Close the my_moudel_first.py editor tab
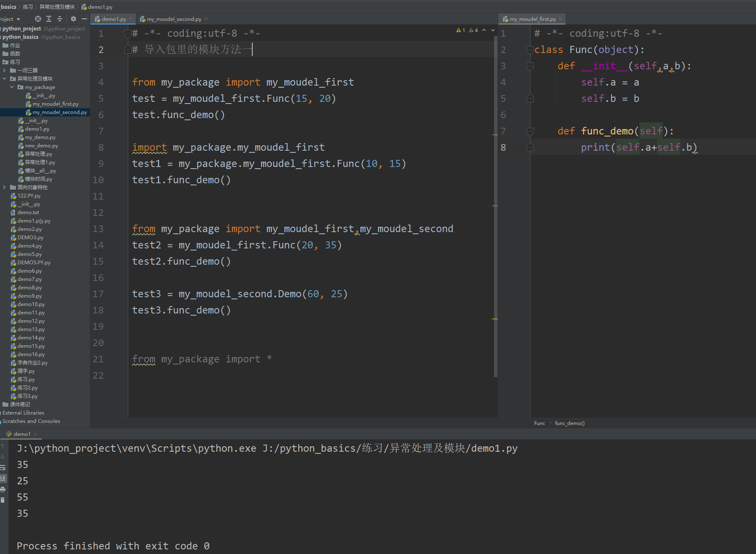This screenshot has width=756, height=554. (x=561, y=19)
